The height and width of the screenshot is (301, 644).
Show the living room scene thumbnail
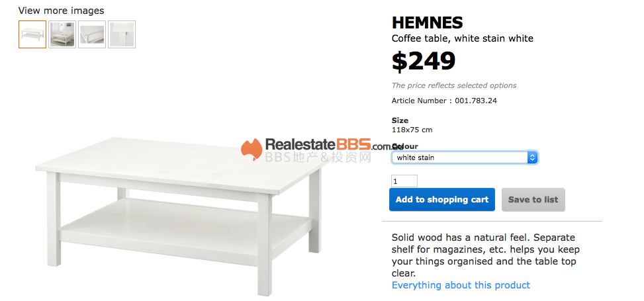click(62, 34)
